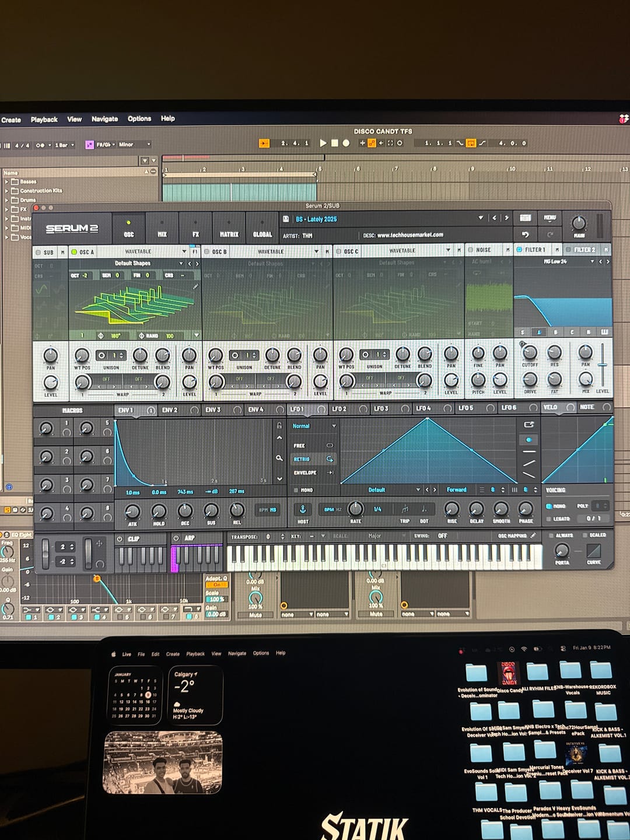Toggle the orange Follow playback icon

[x=264, y=143]
